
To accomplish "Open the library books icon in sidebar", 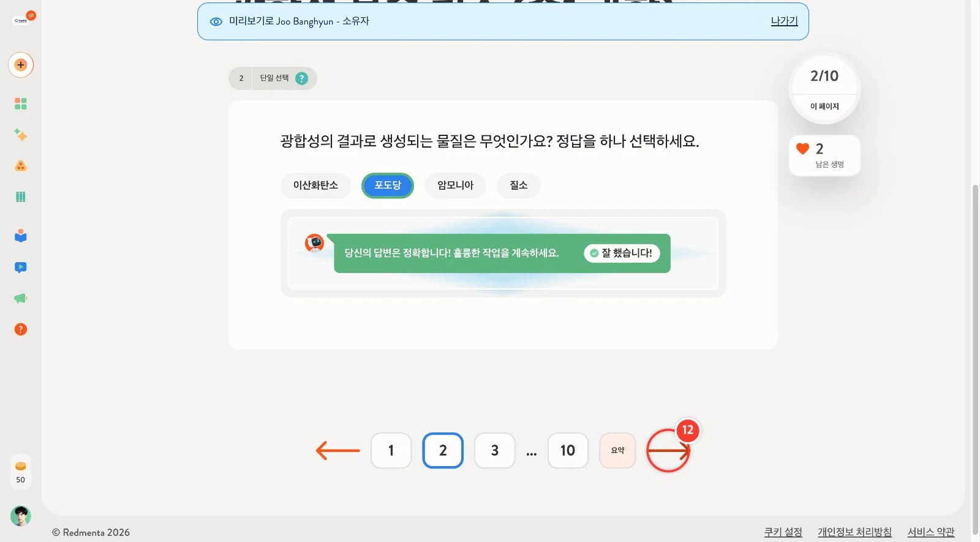I will [21, 197].
